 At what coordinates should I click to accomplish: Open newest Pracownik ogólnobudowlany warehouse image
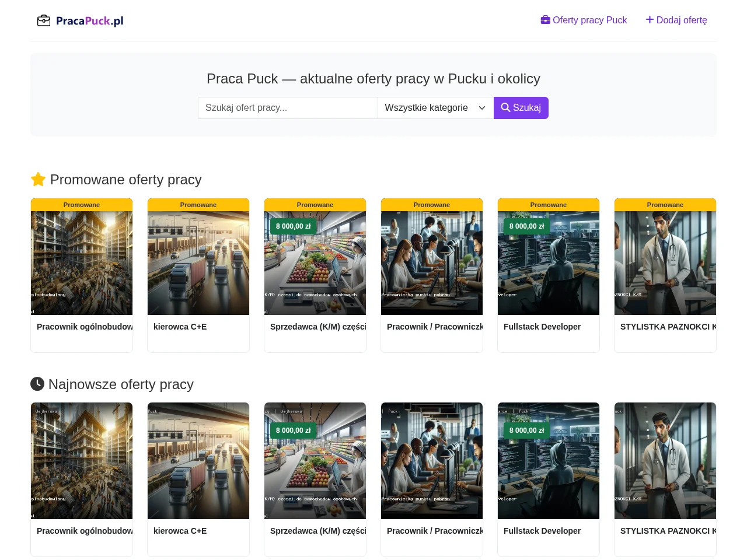click(x=82, y=461)
